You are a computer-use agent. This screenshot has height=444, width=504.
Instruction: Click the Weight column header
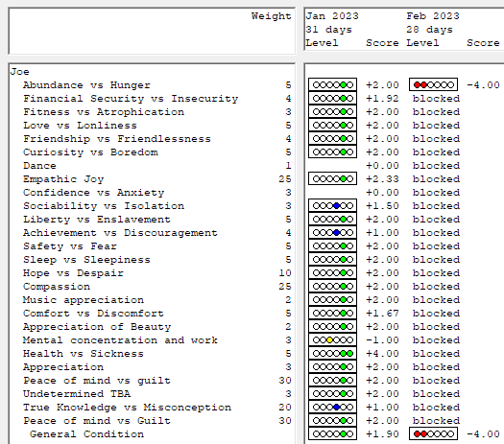271,16
